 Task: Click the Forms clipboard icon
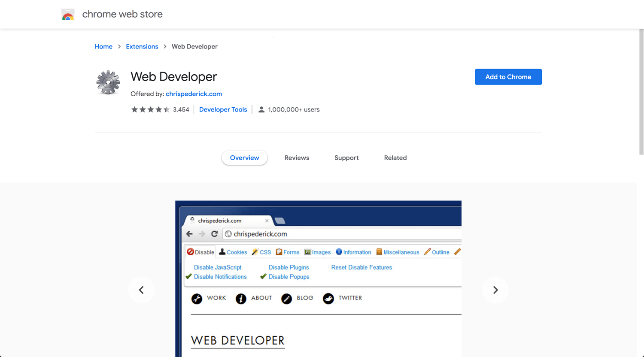click(279, 252)
